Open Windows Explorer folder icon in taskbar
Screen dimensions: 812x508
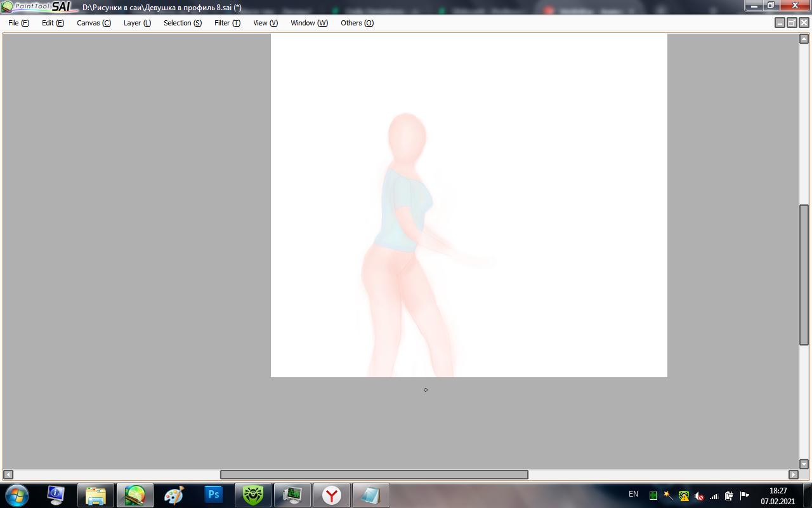click(x=95, y=495)
